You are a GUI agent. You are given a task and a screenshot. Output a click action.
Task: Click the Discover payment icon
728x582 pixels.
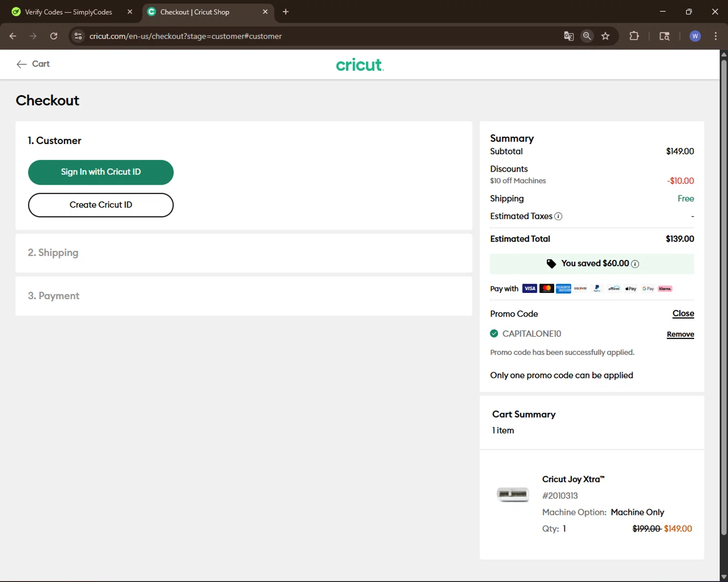click(x=580, y=289)
